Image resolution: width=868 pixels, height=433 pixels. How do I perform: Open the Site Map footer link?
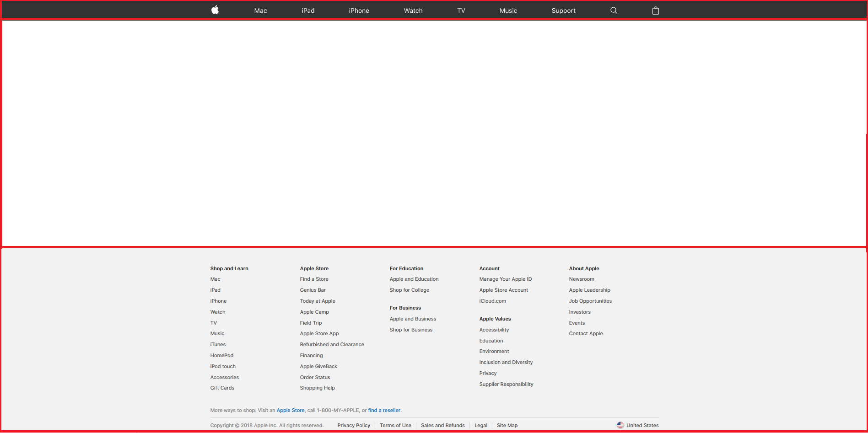point(507,425)
